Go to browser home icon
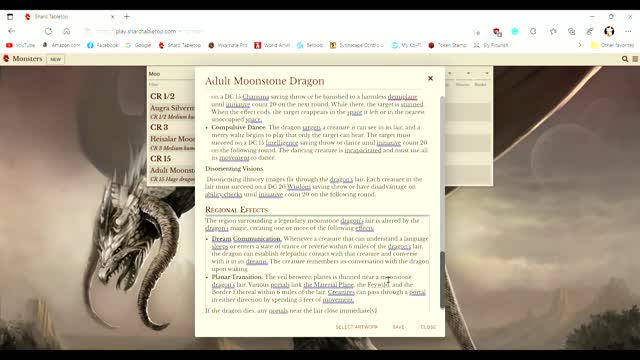Viewport: 640px width, 360px height. pyautogui.click(x=67, y=31)
